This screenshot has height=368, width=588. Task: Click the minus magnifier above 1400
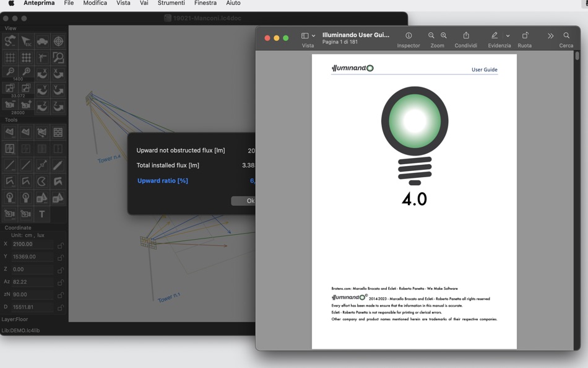tap(10, 71)
